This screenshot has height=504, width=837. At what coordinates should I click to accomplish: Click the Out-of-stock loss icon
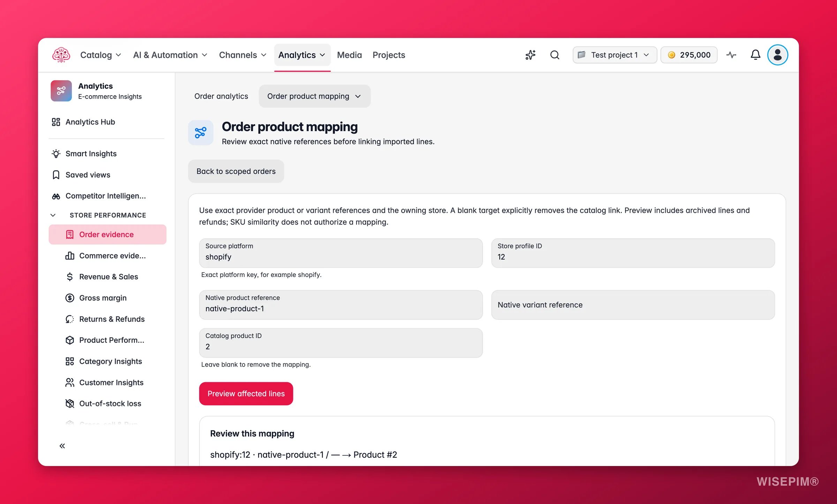tap(70, 404)
